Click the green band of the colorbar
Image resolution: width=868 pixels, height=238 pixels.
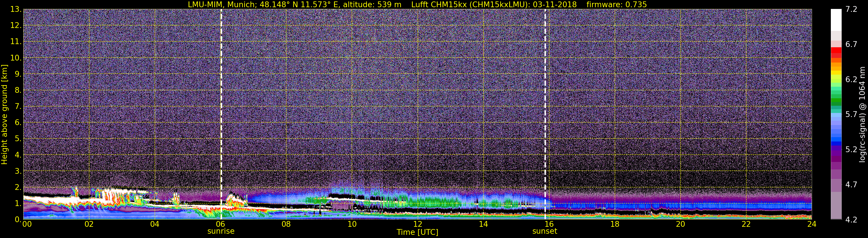click(x=836, y=101)
